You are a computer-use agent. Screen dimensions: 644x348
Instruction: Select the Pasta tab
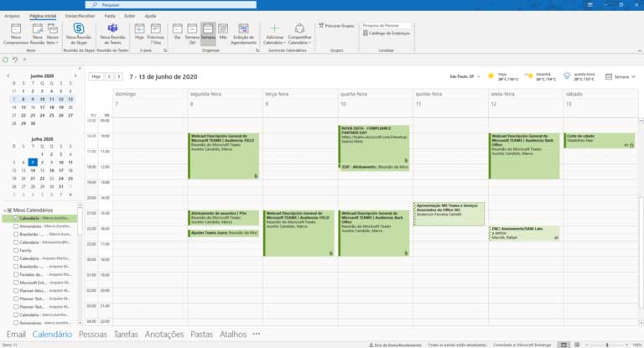[x=110, y=16]
